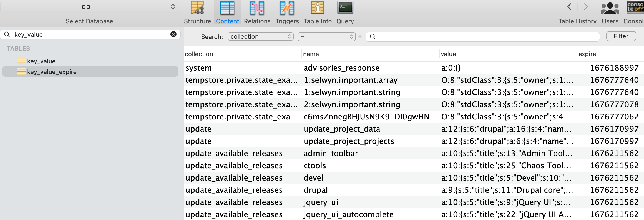Image resolution: width=644 pixels, height=220 pixels.
Task: Click the Relations label
Action: (257, 21)
